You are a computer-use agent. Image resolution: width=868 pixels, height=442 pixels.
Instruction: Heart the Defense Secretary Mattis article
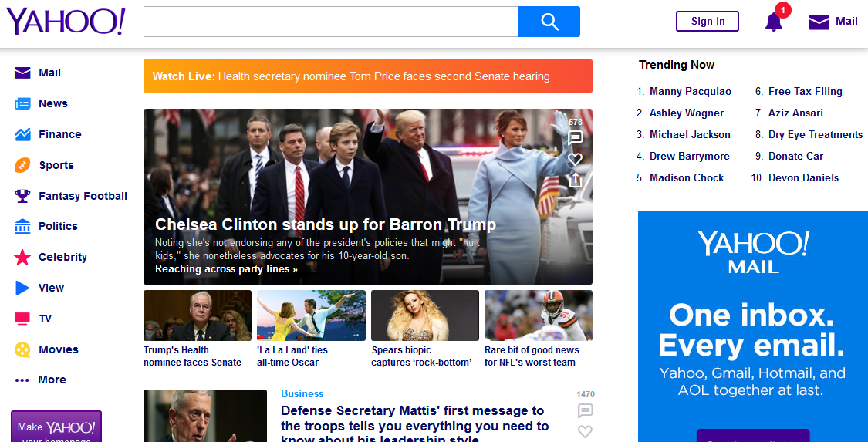(x=585, y=431)
